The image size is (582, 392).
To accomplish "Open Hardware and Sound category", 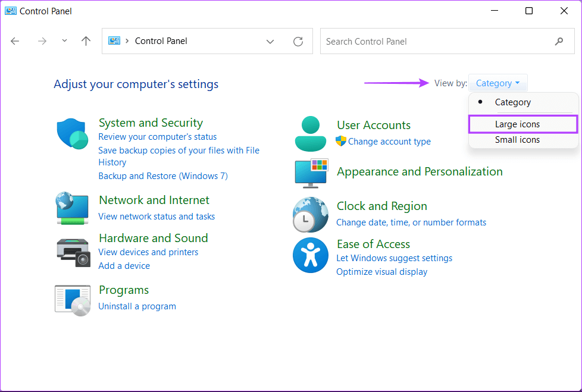I will [x=154, y=238].
